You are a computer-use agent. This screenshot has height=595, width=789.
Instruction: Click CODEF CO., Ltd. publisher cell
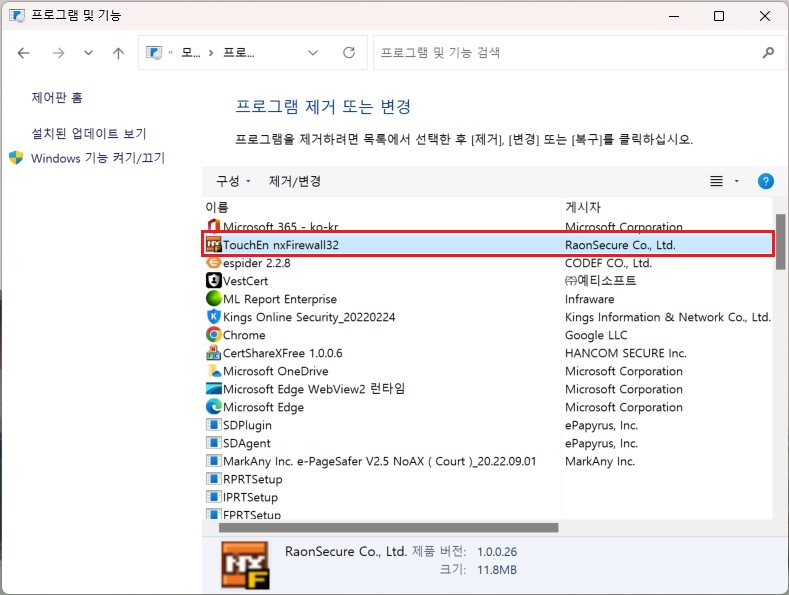(x=608, y=263)
